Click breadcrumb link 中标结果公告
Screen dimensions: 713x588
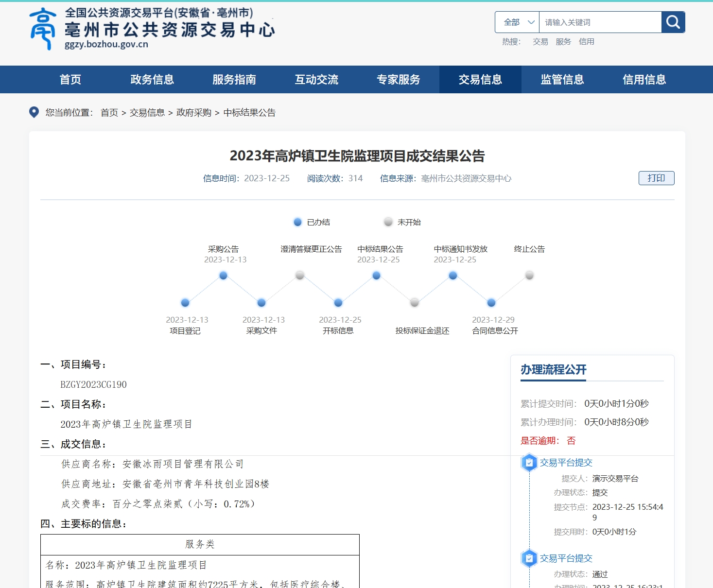tap(249, 113)
